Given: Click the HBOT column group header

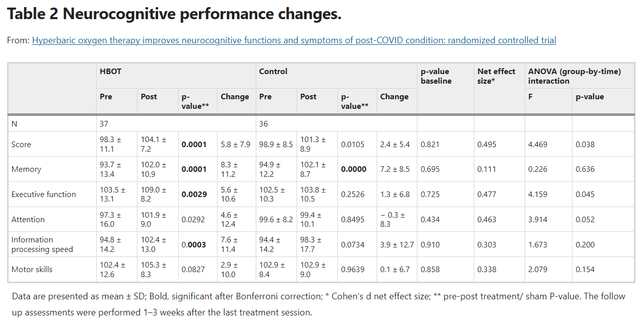Looking at the screenshot, I should tap(110, 72).
